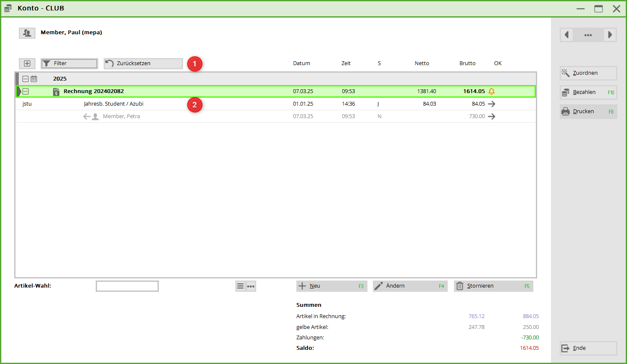Click into the Artikel-Wahl input field
Image resolution: width=627 pixels, height=364 pixels.
click(127, 286)
